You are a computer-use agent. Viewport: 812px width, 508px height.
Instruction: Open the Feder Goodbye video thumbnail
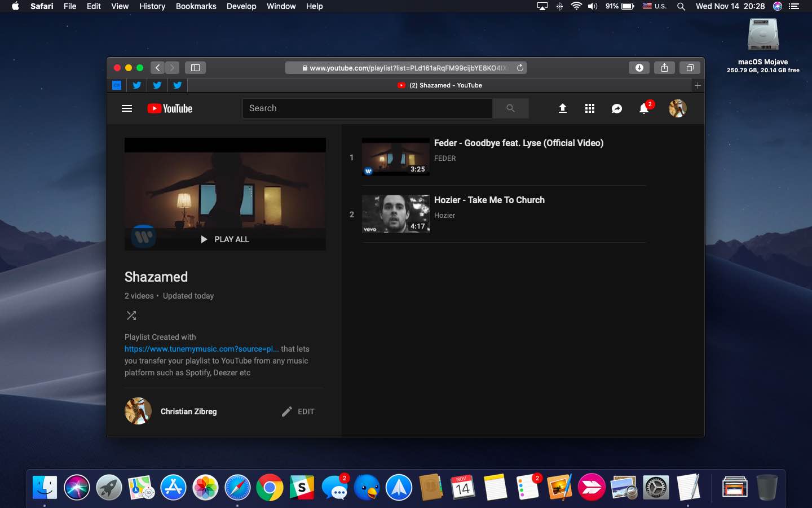(396, 157)
